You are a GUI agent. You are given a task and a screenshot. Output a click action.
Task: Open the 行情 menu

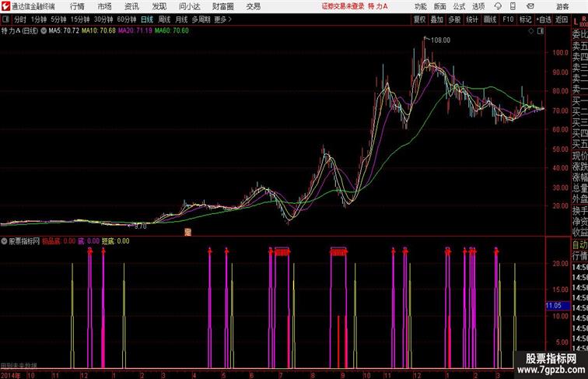coord(77,6)
